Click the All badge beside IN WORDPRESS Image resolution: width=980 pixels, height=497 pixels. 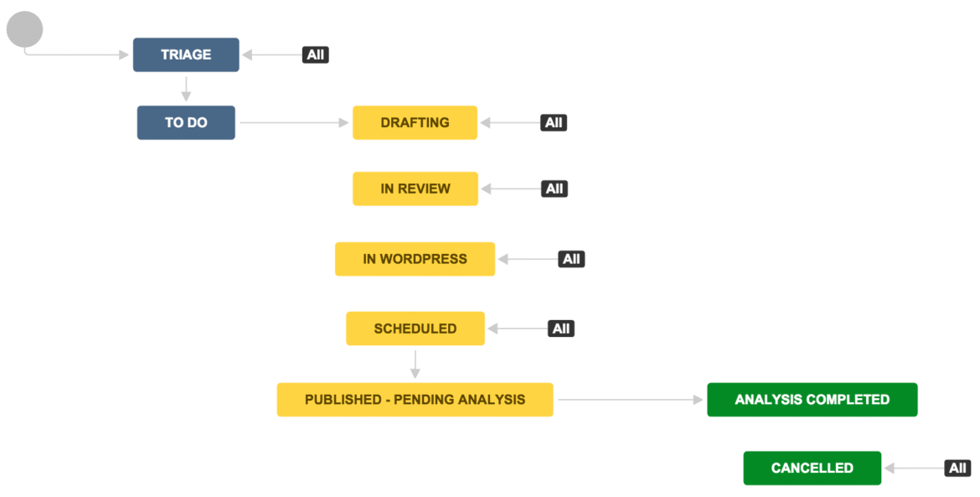pyautogui.click(x=571, y=259)
